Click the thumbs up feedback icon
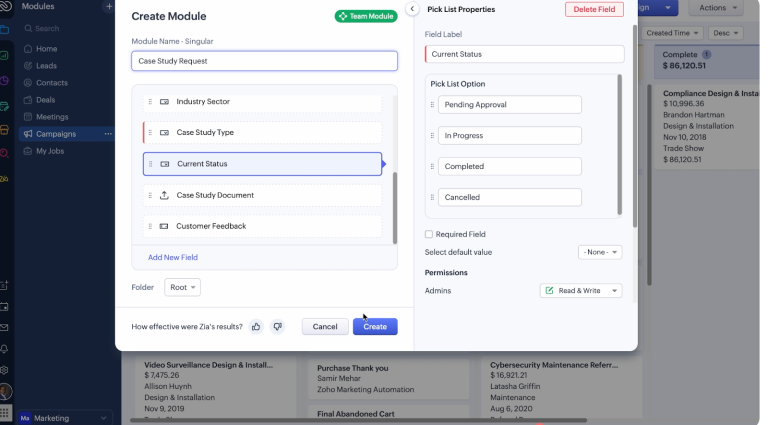 (x=256, y=326)
